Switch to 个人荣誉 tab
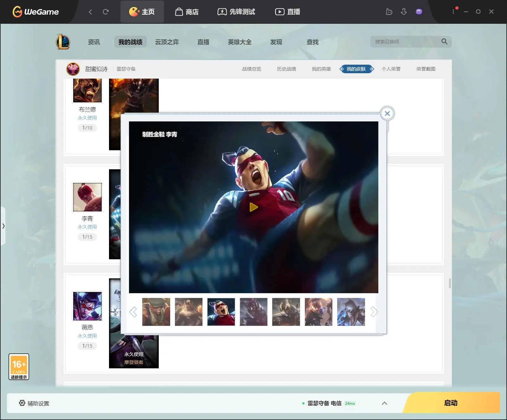 (x=391, y=69)
